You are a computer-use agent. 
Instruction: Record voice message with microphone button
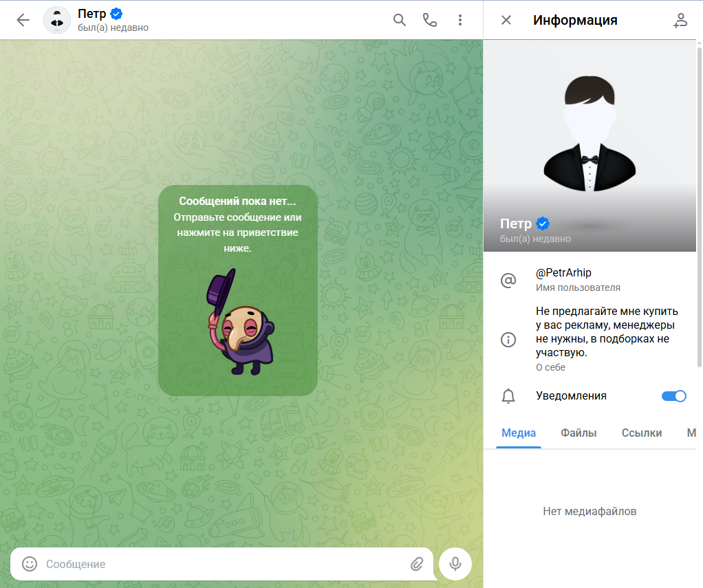click(455, 564)
